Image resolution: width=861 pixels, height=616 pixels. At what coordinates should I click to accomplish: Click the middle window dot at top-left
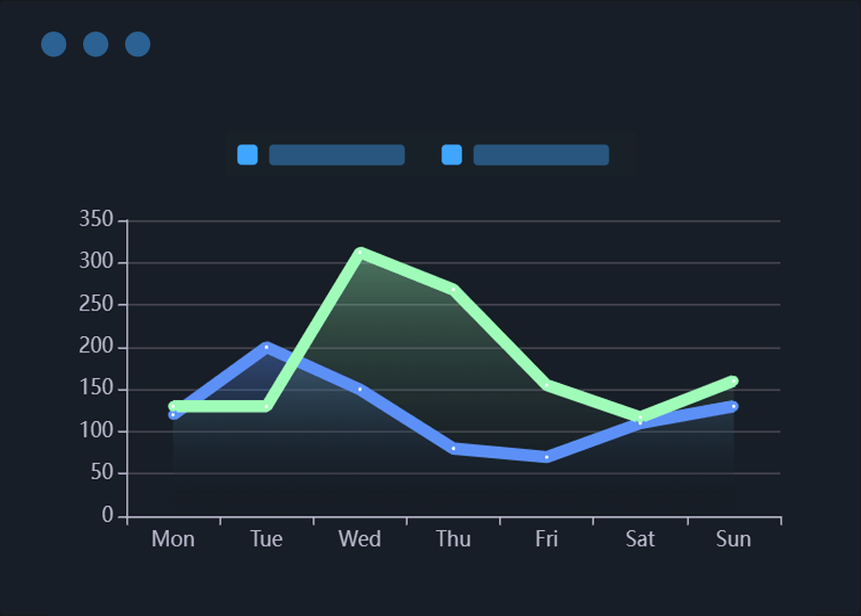96,44
